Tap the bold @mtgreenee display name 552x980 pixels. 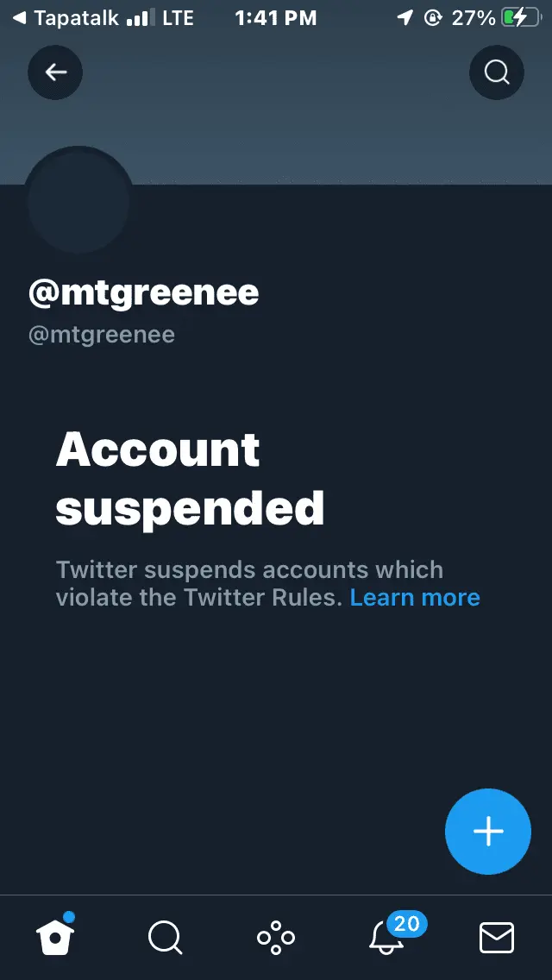click(x=144, y=293)
